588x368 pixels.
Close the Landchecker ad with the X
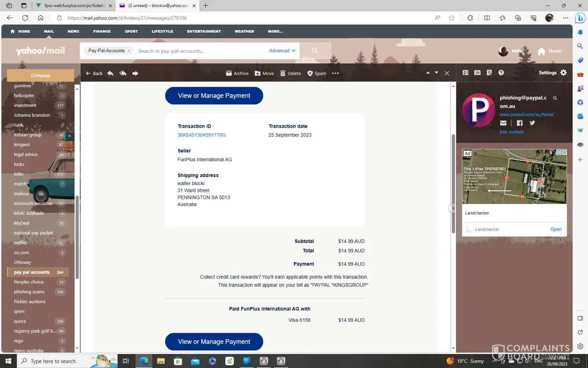pos(564,152)
